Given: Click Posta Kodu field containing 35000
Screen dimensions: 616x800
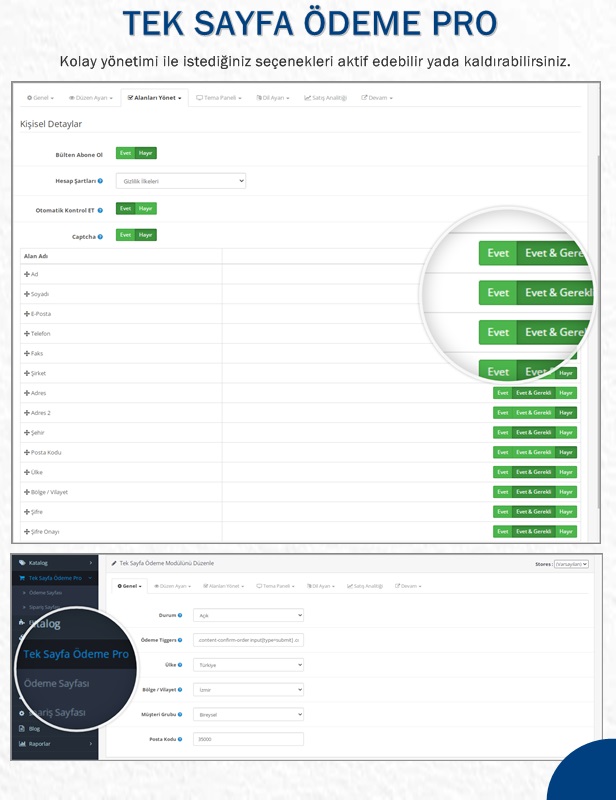Looking at the screenshot, I should [248, 739].
